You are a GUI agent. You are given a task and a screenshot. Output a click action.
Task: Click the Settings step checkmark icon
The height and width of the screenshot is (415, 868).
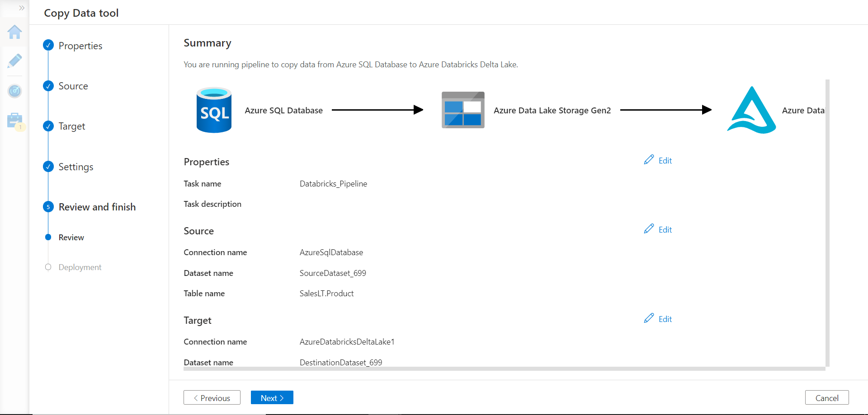tap(48, 167)
